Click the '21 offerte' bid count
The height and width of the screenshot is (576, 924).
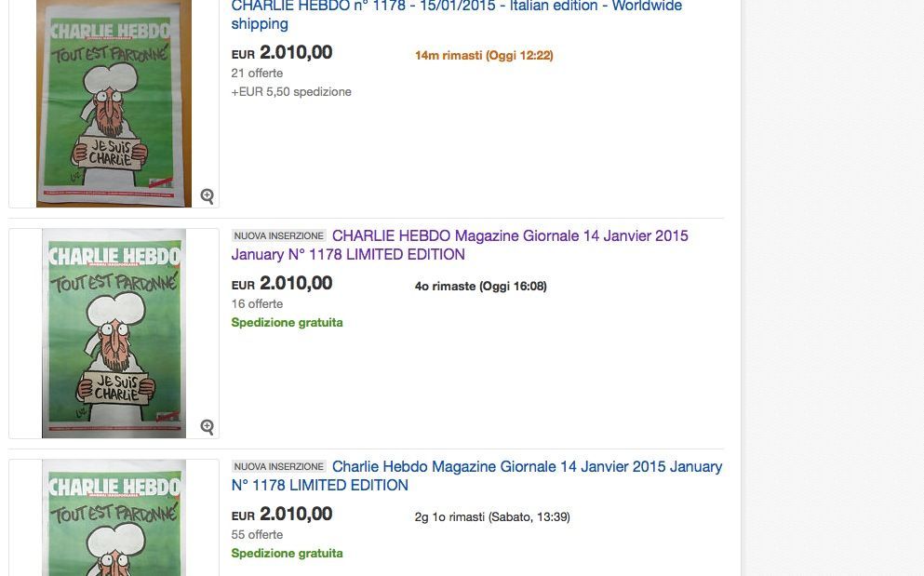[x=257, y=74]
